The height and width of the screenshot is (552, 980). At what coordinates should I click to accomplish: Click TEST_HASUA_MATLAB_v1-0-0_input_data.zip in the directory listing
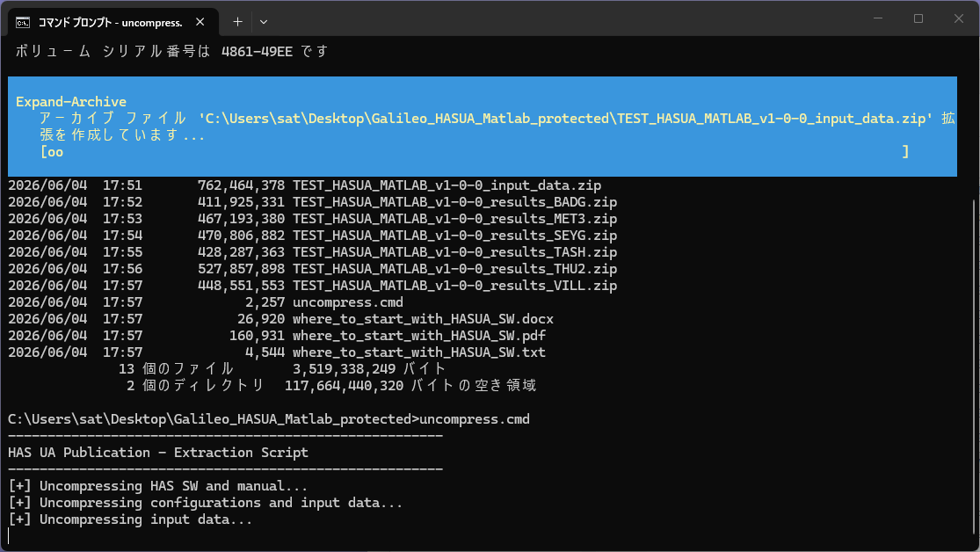coord(446,185)
